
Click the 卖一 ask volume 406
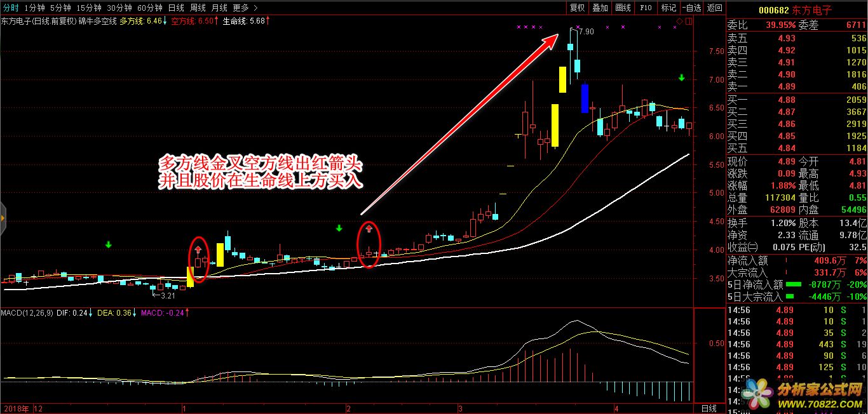[x=858, y=86]
